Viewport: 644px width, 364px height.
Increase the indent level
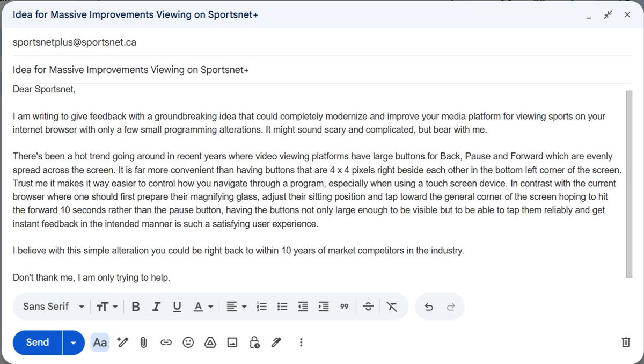(x=324, y=307)
